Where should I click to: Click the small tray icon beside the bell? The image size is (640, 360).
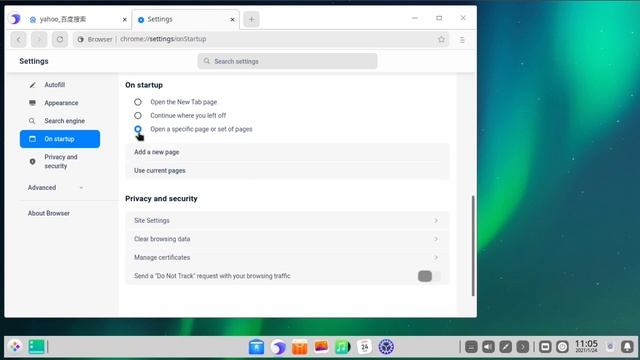click(x=610, y=347)
